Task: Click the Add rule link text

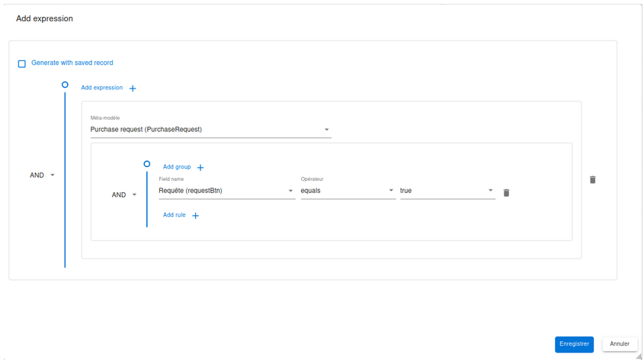Action: coord(175,215)
